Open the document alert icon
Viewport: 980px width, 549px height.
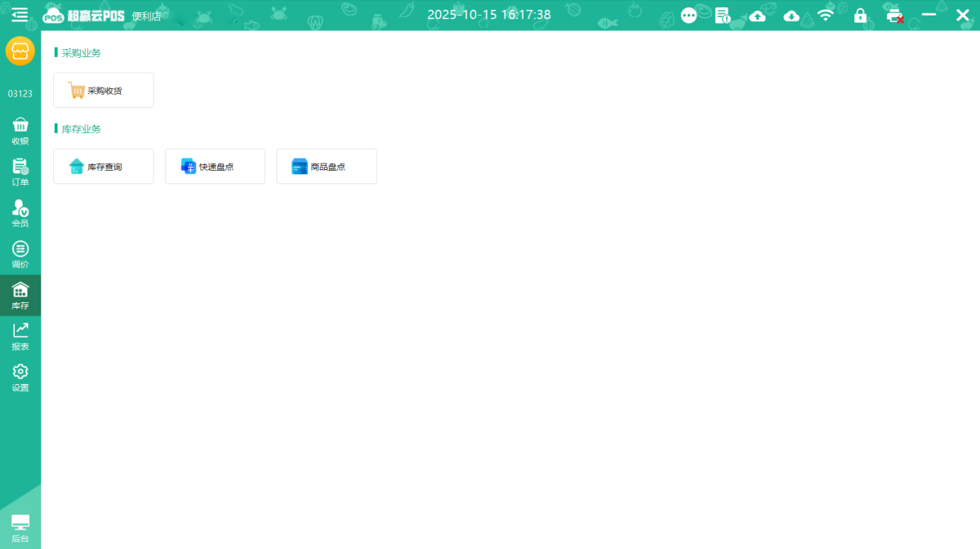point(723,16)
